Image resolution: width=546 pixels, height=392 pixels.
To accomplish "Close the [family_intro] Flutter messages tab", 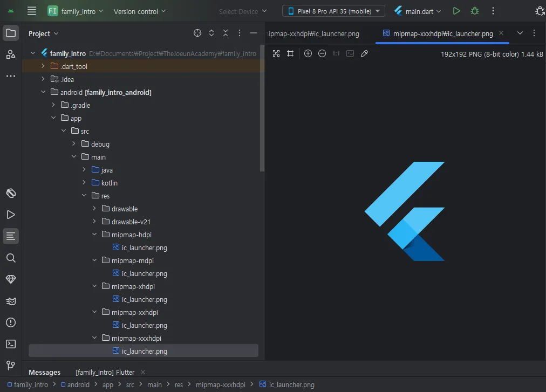I will (x=143, y=372).
